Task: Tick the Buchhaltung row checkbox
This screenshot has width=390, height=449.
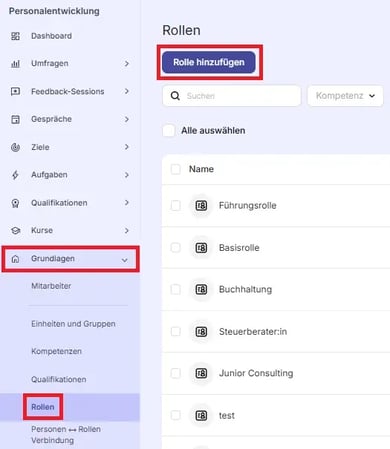Action: (176, 289)
